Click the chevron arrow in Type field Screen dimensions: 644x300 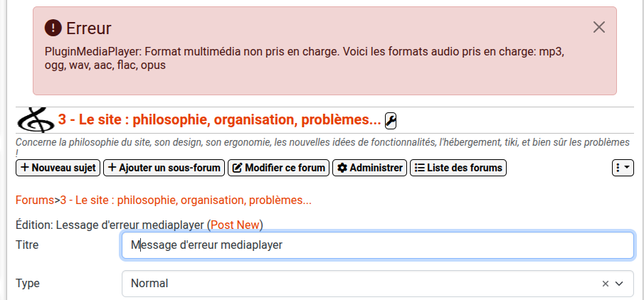(619, 283)
